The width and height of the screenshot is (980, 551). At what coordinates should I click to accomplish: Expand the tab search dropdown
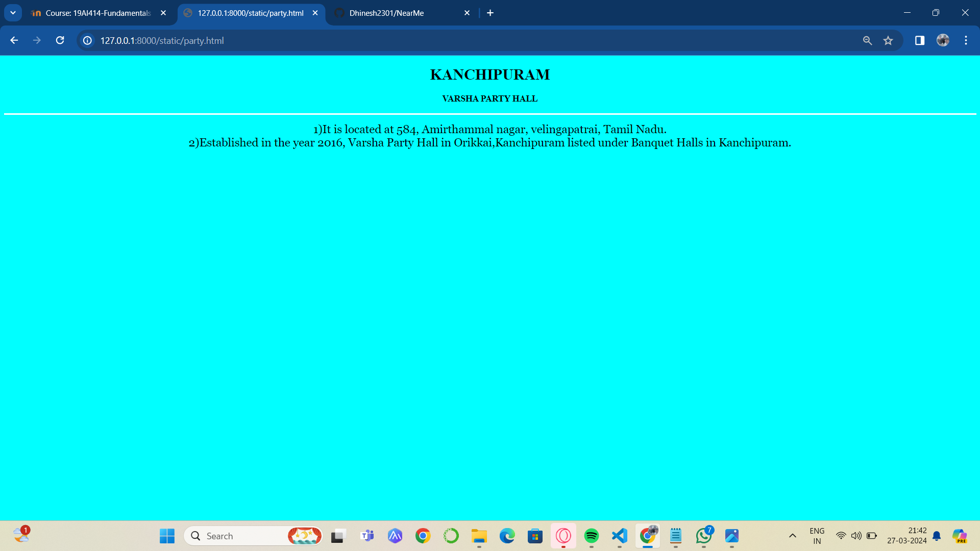pyautogui.click(x=13, y=13)
